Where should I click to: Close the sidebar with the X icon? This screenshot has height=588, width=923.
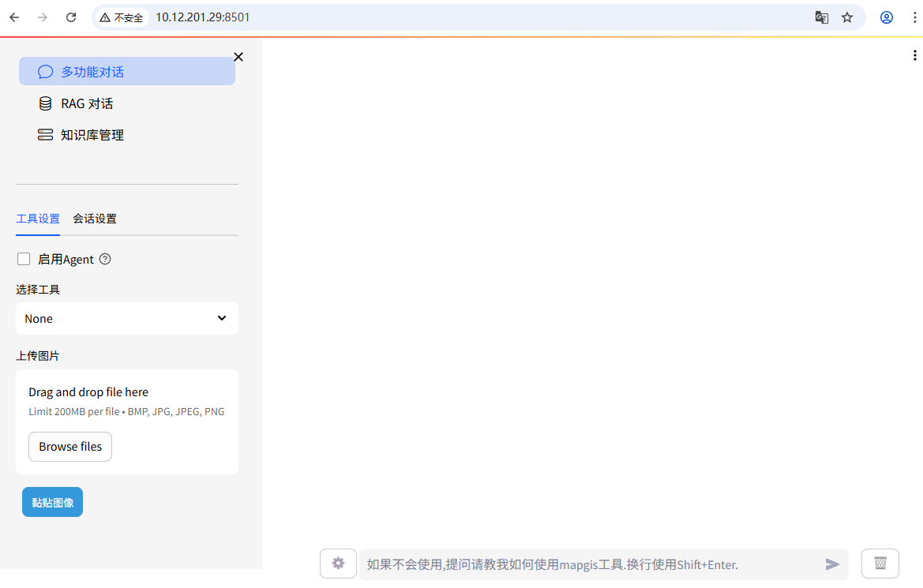coord(238,57)
